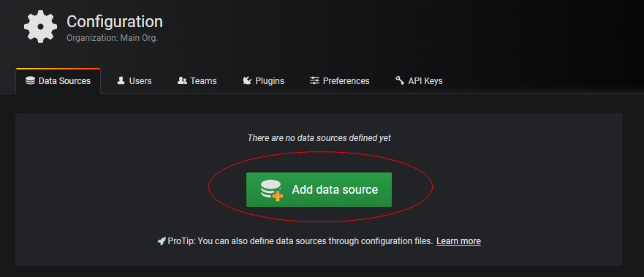This screenshot has height=277, width=644.
Task: Click the plug icon on Plugins tab
Action: click(x=247, y=80)
